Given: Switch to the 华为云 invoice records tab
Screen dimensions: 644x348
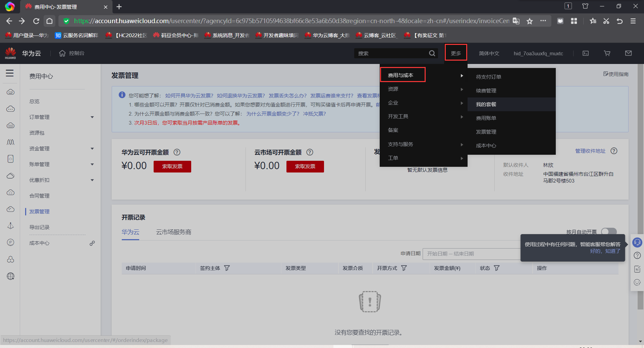Looking at the screenshot, I should pos(130,232).
